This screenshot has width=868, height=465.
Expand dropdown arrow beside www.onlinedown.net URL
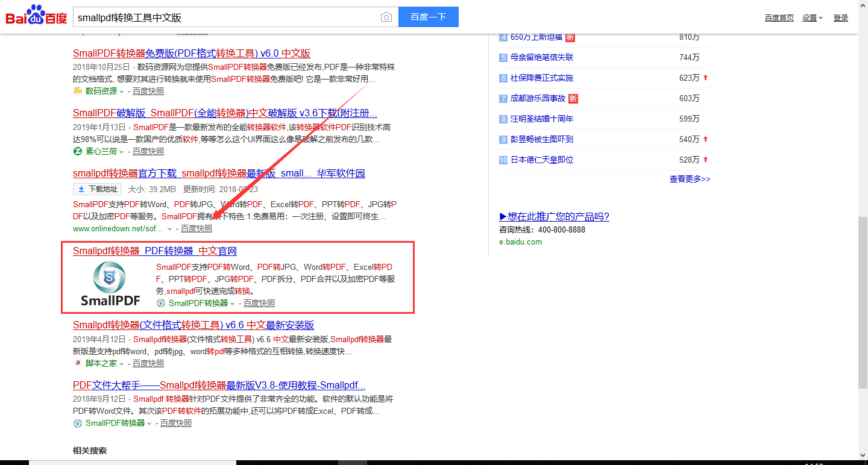coord(169,229)
